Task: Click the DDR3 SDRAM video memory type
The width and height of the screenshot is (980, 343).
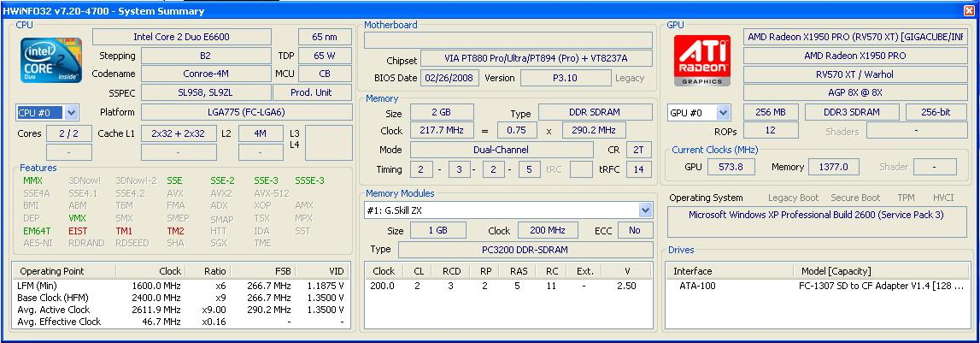Action: point(851,113)
